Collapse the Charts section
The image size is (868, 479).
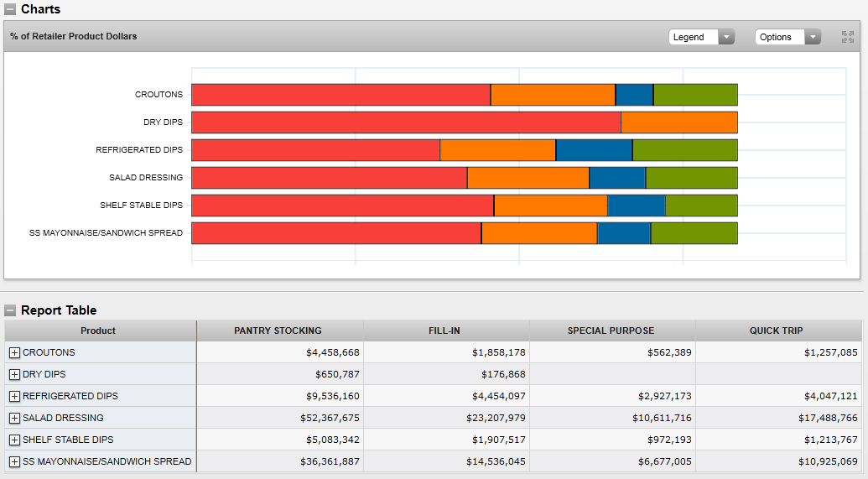(x=10, y=9)
